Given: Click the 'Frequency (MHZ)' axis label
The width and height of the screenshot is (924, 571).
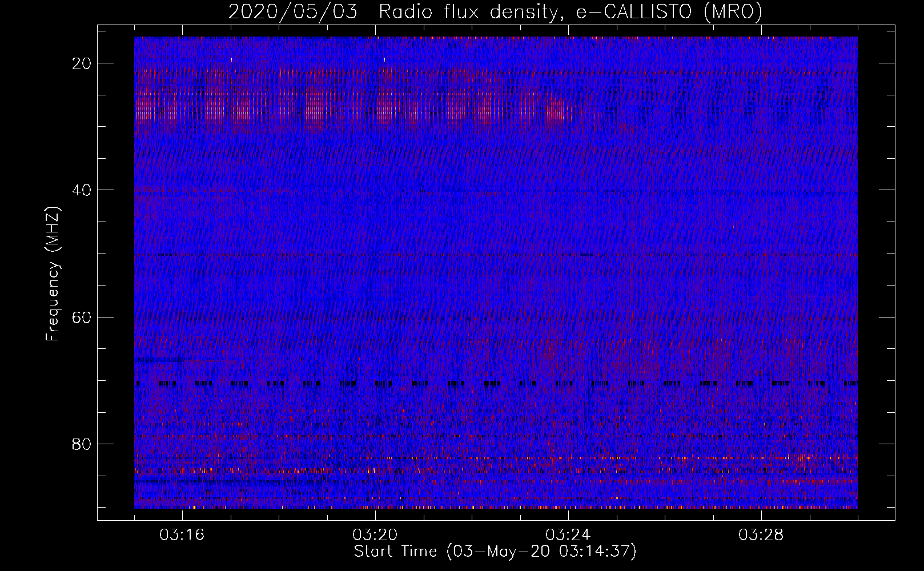Looking at the screenshot, I should 53,274.
